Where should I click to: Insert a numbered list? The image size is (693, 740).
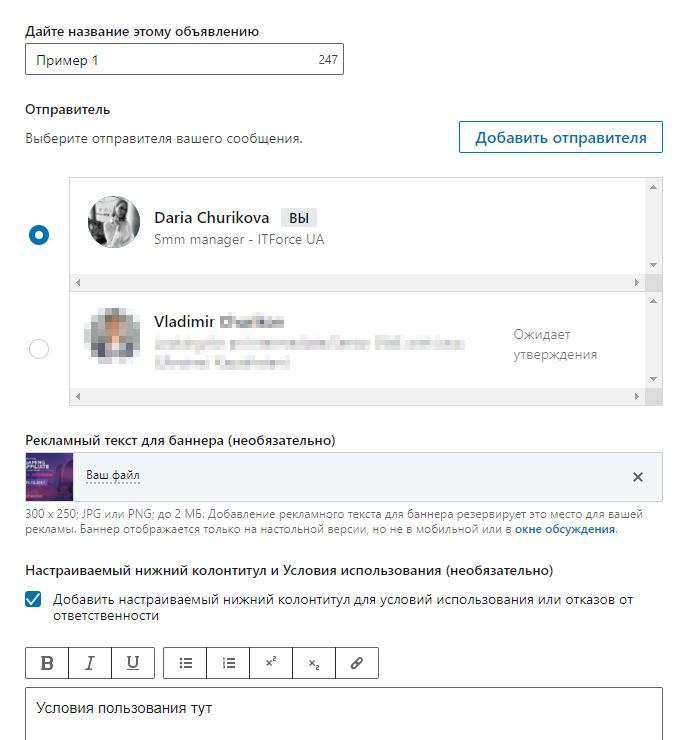(x=228, y=663)
